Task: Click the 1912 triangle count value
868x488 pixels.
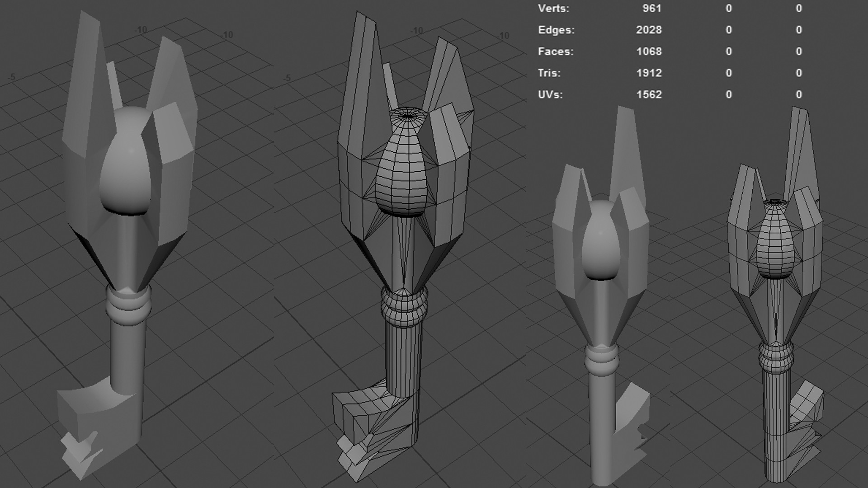Action: (x=649, y=73)
